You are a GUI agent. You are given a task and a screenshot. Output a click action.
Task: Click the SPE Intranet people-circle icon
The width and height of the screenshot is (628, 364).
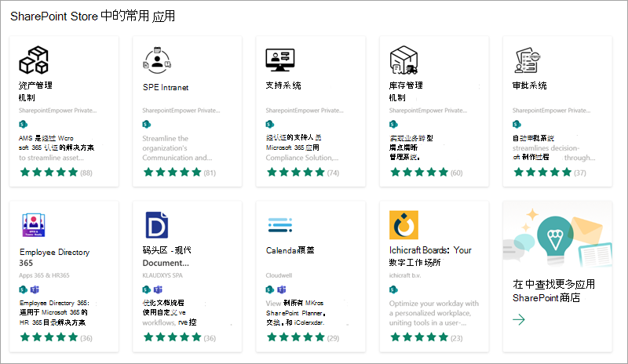pyautogui.click(x=157, y=60)
